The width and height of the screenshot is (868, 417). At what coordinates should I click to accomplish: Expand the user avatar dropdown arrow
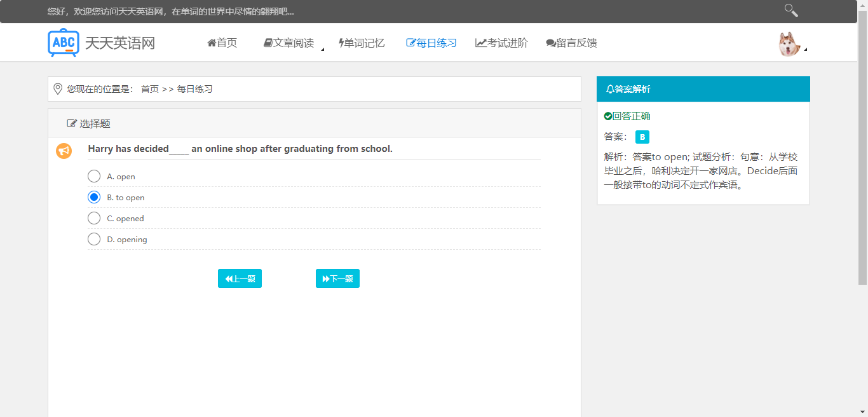[806, 50]
